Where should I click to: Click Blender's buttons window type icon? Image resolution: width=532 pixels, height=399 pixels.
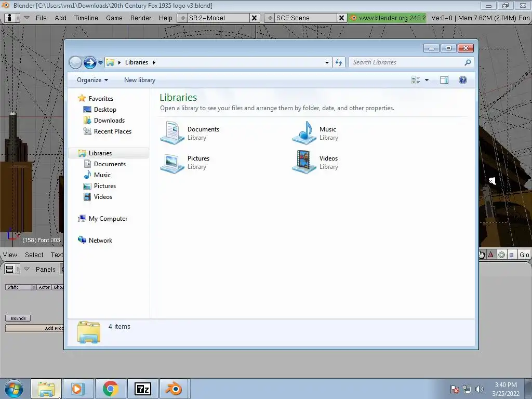point(12,270)
